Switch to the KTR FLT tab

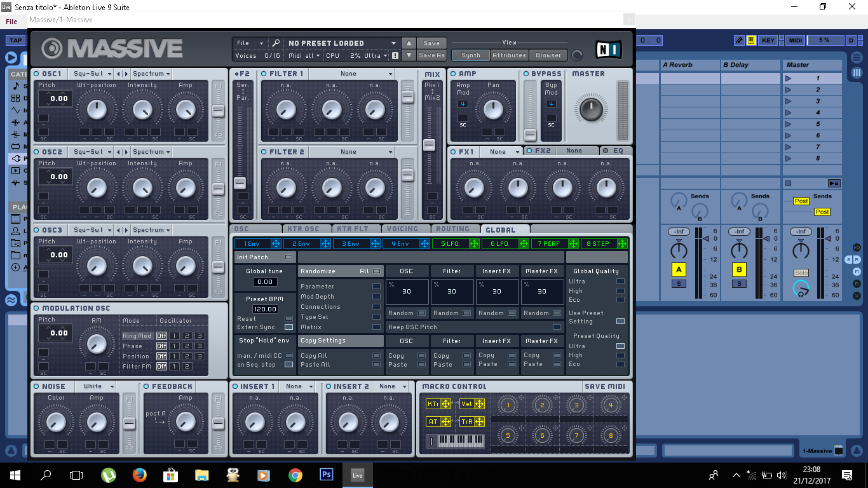[x=356, y=229]
